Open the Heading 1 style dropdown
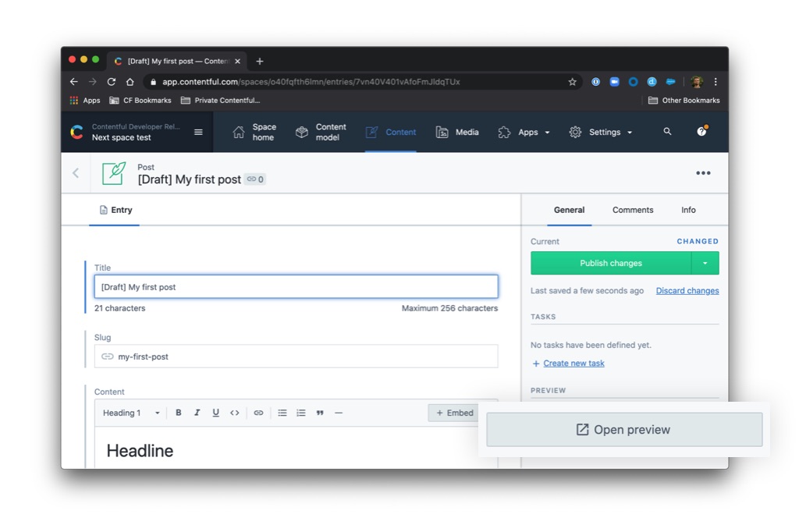Viewport: 806px width, 532px height. click(131, 413)
